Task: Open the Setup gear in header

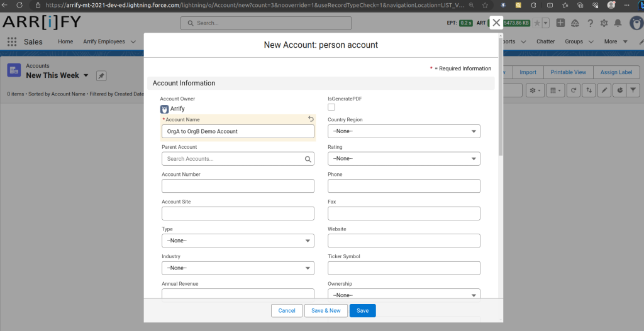Action: [x=604, y=23]
